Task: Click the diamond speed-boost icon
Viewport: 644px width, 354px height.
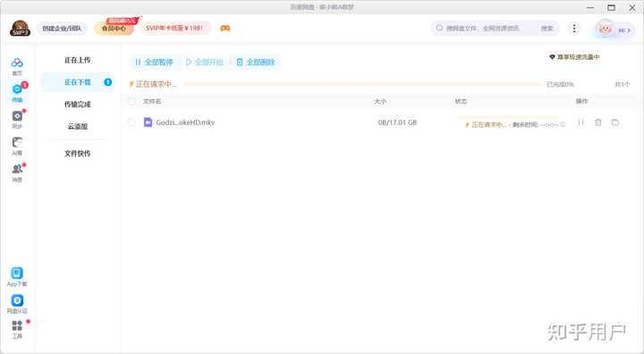Action: click(552, 56)
